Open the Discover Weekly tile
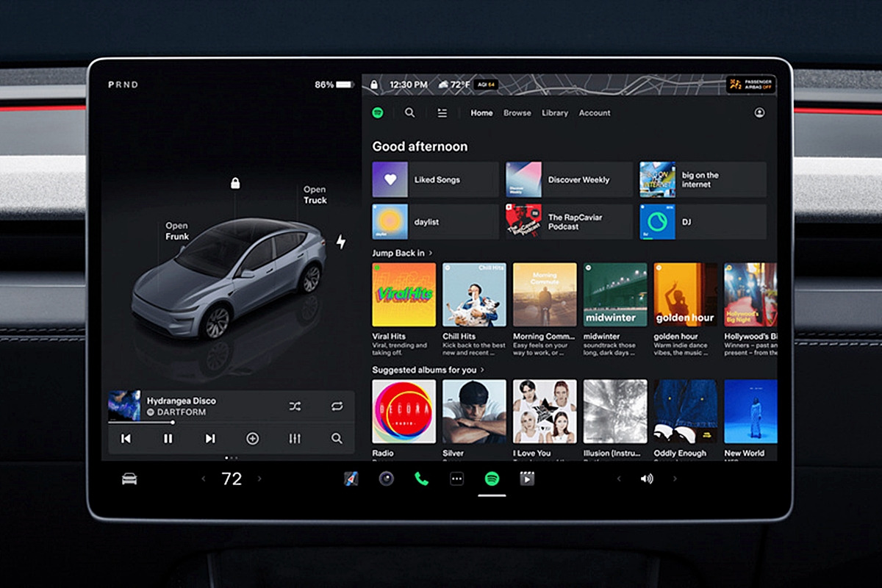Viewport: 882px width, 588px height. point(569,179)
